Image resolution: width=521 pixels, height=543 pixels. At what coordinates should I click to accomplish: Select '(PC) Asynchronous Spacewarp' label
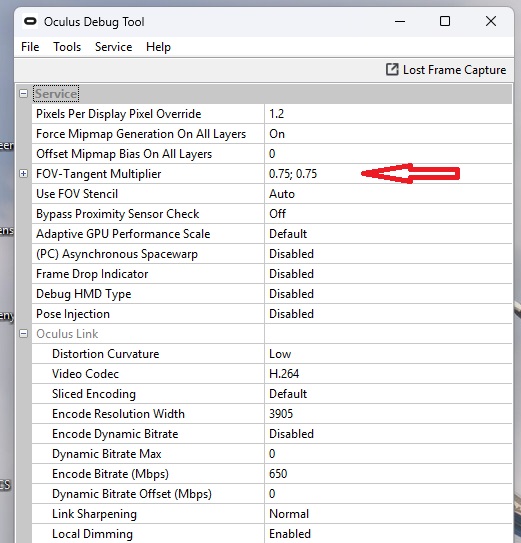click(117, 253)
